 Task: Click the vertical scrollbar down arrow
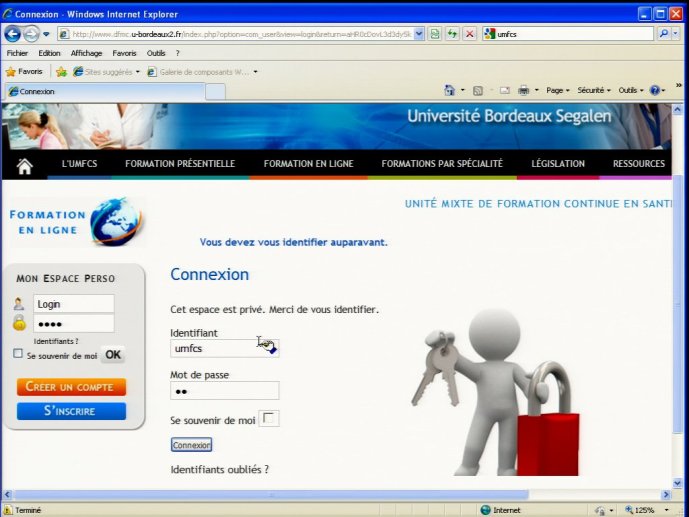(x=678, y=483)
